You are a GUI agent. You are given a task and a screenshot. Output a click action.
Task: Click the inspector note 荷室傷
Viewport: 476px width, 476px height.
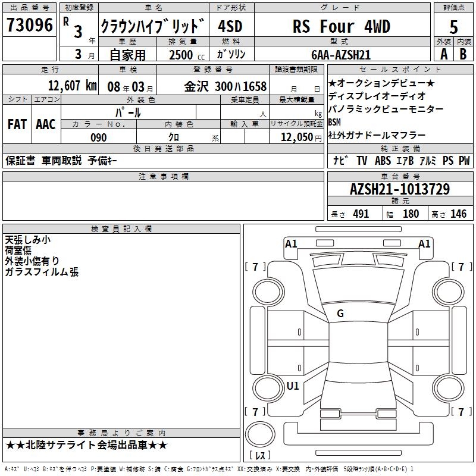tap(18, 250)
